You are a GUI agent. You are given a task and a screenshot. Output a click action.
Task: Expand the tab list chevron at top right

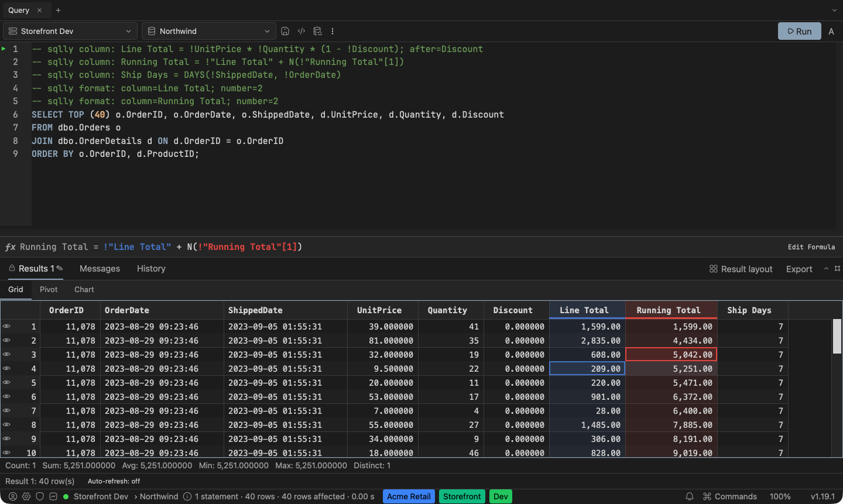point(834,10)
